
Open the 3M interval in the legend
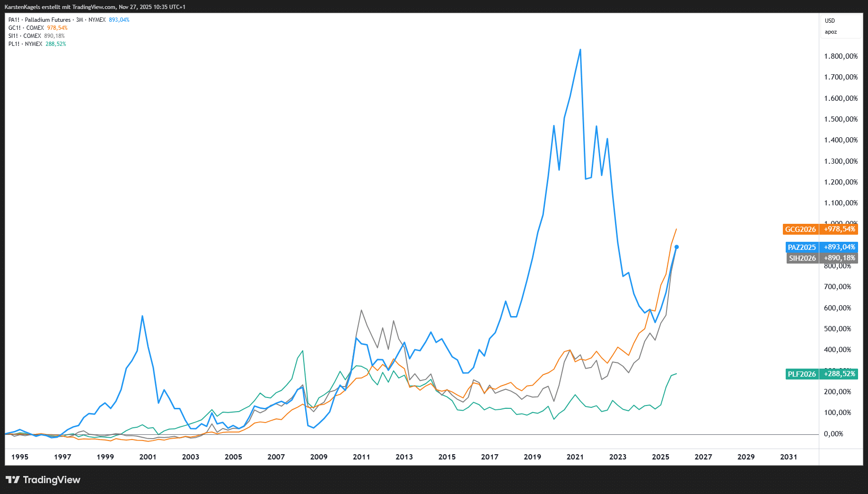tap(79, 20)
